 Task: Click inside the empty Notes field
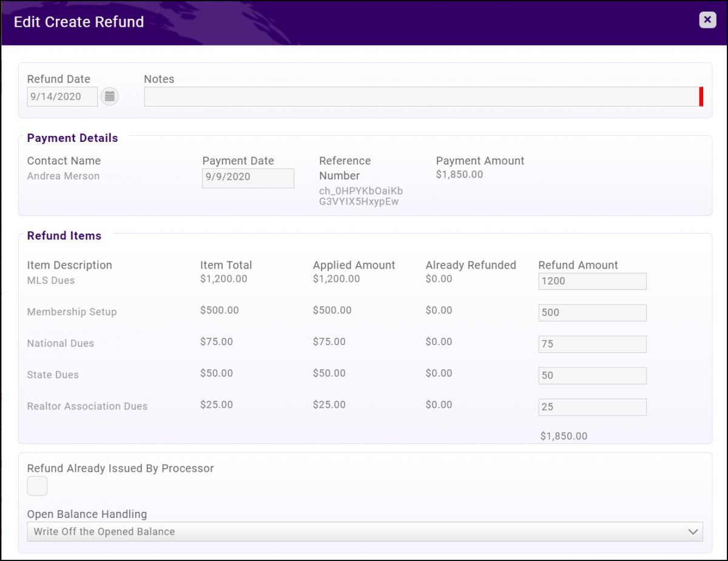(x=419, y=96)
